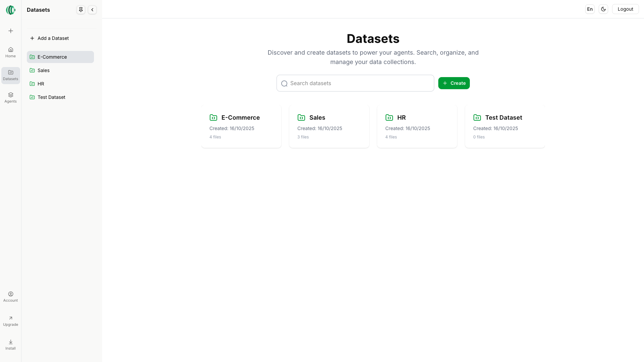Open Test Dataset from the sidebar list

click(51, 97)
